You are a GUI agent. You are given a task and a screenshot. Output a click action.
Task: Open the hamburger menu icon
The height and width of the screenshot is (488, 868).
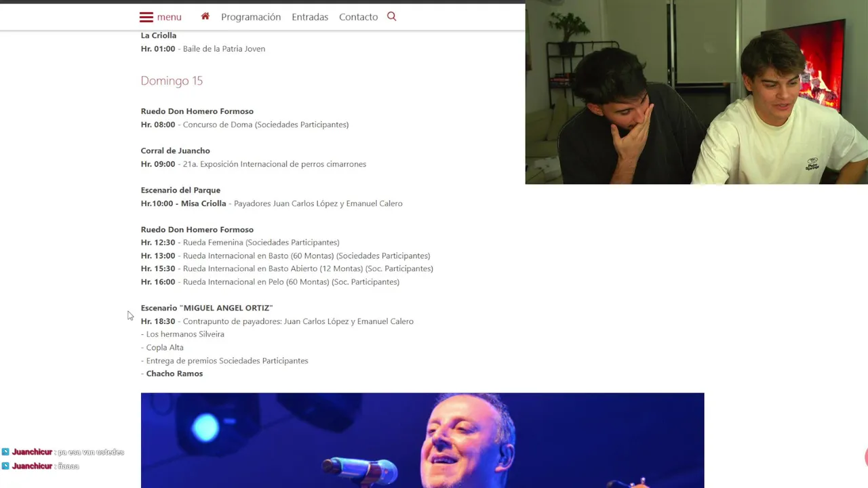(x=146, y=17)
